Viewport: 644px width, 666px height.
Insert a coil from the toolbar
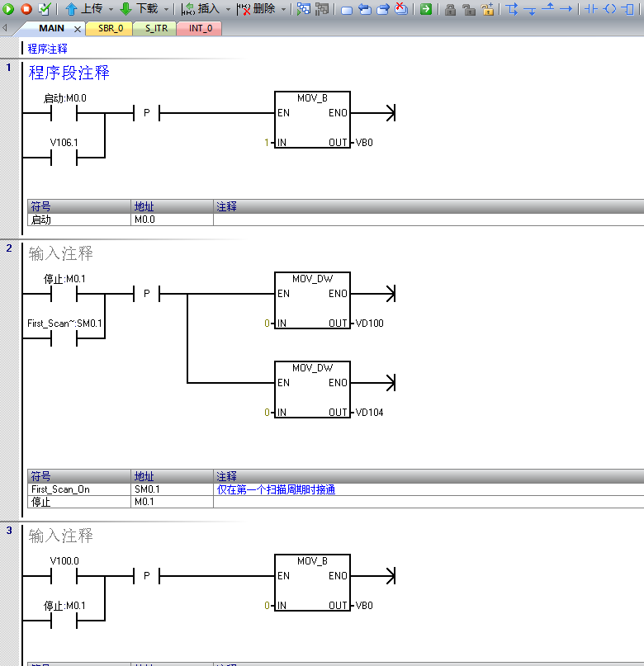(x=609, y=9)
